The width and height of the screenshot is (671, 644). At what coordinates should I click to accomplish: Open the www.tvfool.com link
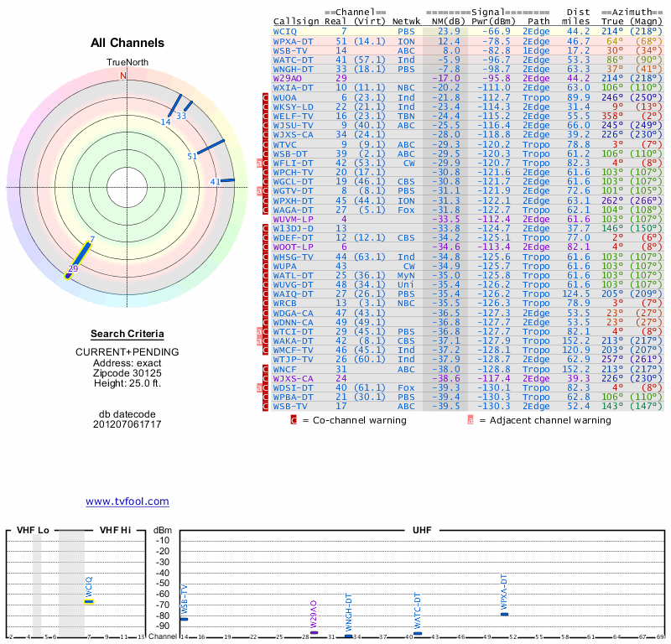(x=127, y=501)
